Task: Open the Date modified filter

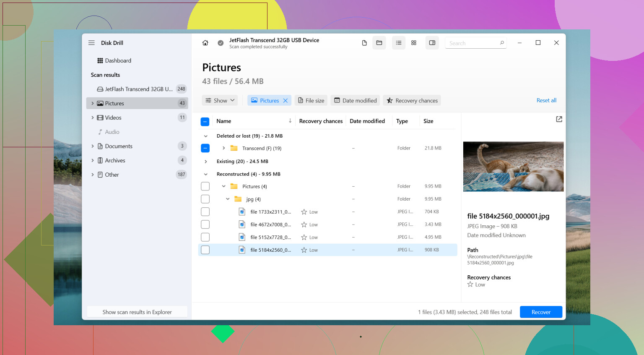Action: tap(356, 100)
